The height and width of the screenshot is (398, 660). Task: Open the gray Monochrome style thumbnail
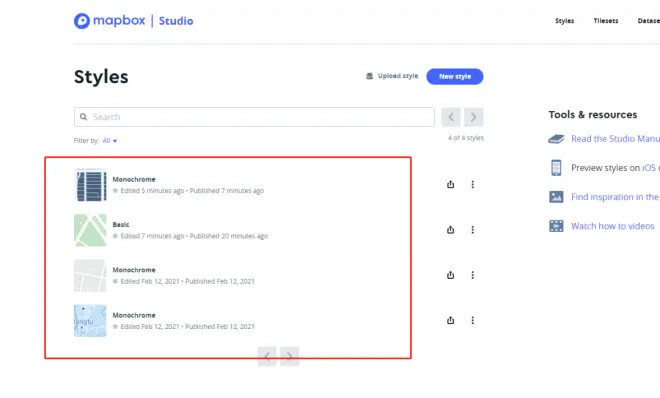coord(90,276)
